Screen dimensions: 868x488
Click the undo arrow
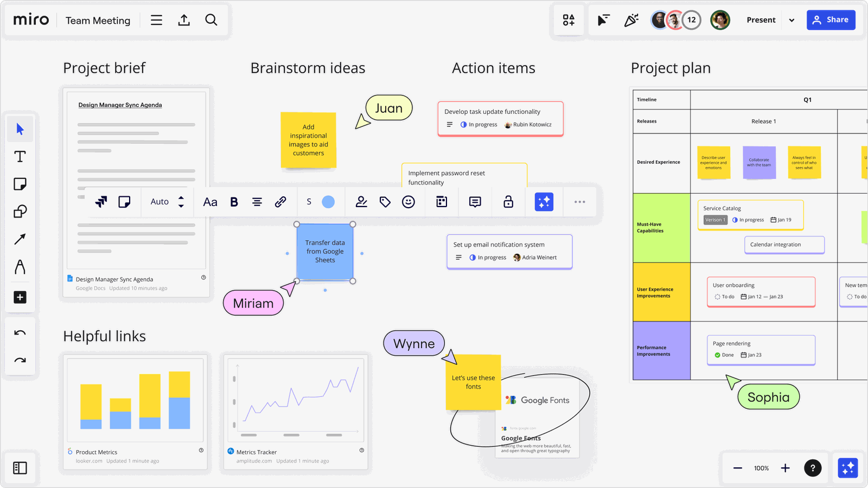20,332
